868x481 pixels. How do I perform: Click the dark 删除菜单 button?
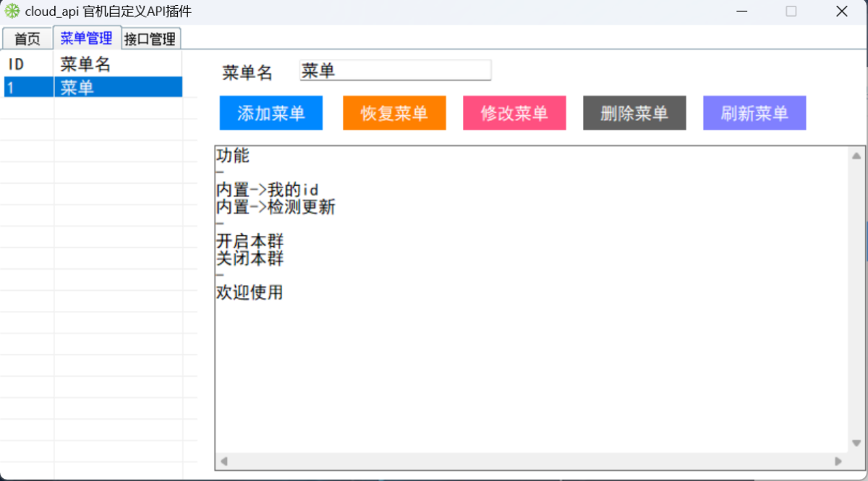pyautogui.click(x=634, y=113)
